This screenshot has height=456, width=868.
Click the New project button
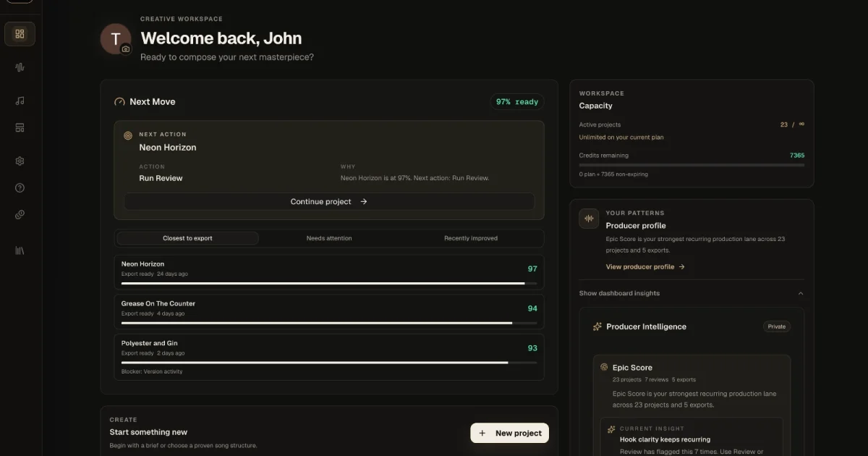coord(510,433)
